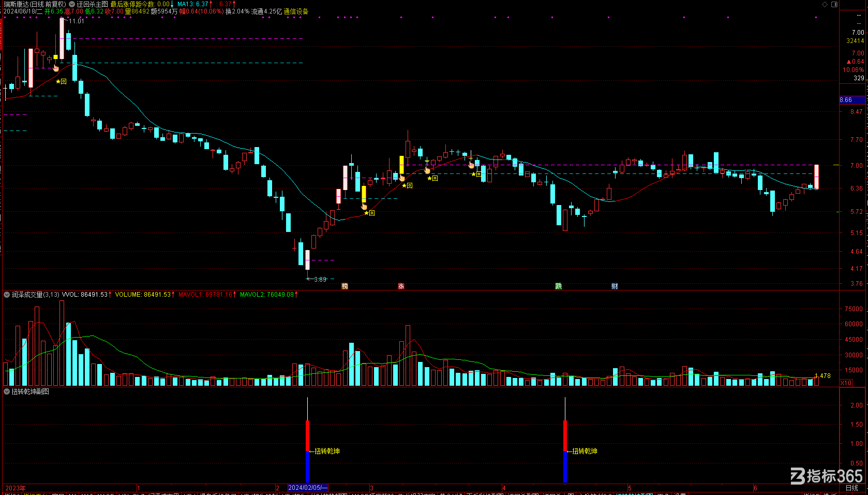Click the highlighted 8.66 price axis label

point(852,100)
